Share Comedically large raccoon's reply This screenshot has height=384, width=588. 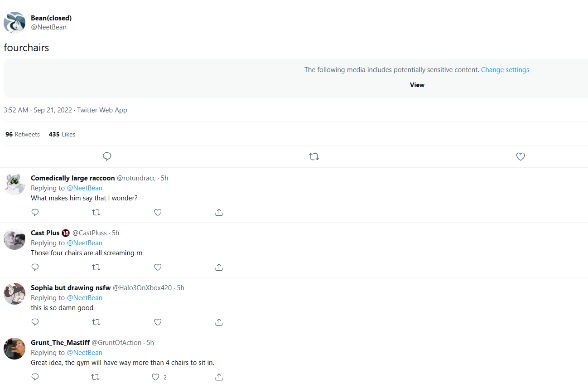point(219,212)
